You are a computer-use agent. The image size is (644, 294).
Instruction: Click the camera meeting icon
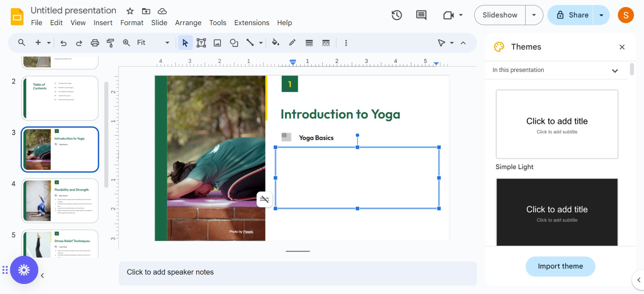click(x=448, y=15)
